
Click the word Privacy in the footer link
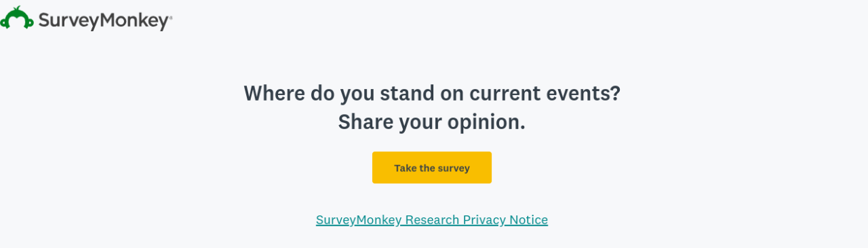point(484,219)
